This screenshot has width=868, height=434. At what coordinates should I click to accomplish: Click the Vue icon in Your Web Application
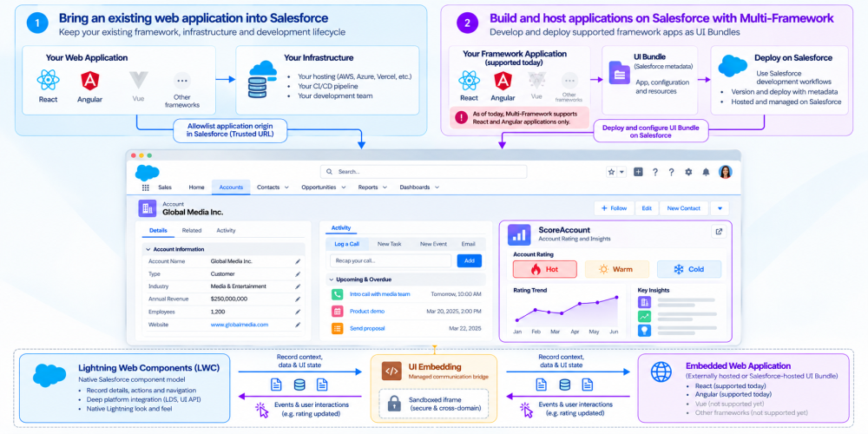click(x=138, y=80)
